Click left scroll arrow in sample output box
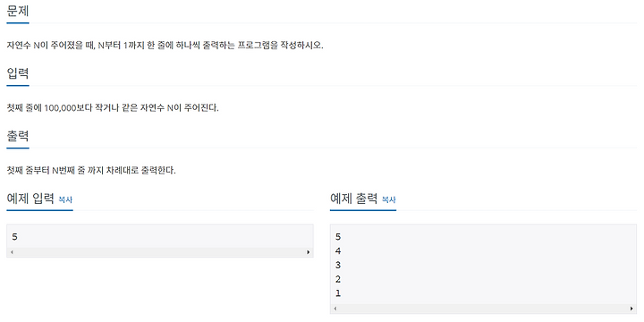The height and width of the screenshot is (322, 644). [335, 309]
